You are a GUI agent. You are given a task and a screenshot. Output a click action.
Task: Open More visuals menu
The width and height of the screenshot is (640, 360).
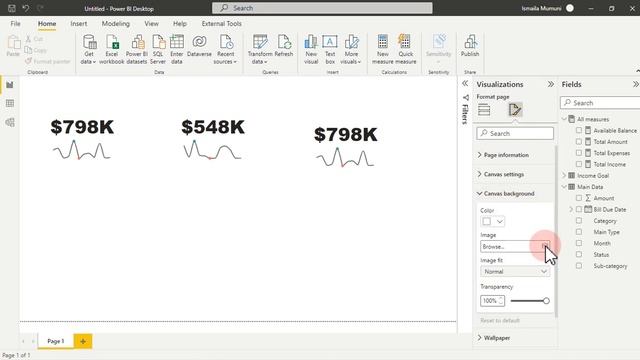[351, 49]
